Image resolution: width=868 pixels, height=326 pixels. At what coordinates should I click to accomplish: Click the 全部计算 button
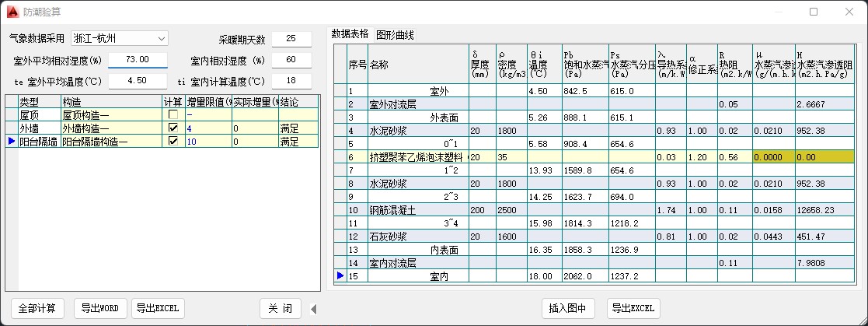coord(37,308)
